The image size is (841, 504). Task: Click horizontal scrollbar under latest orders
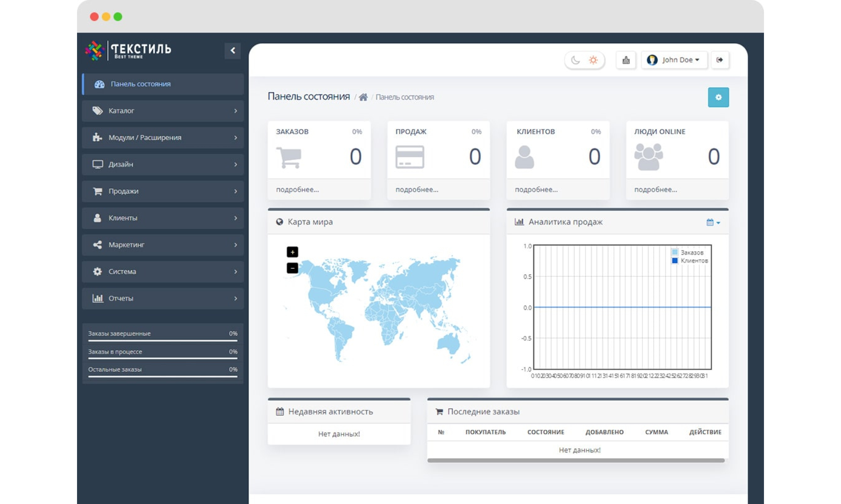coord(576,461)
